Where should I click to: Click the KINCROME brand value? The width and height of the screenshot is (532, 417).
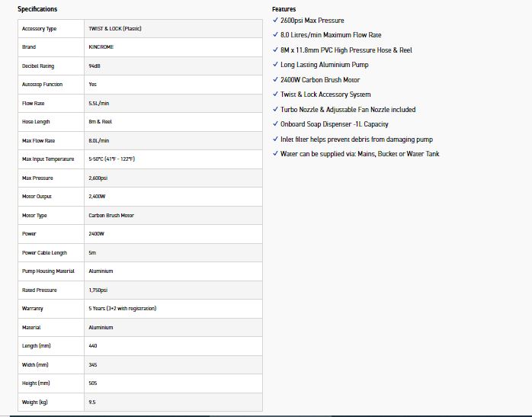[101, 47]
